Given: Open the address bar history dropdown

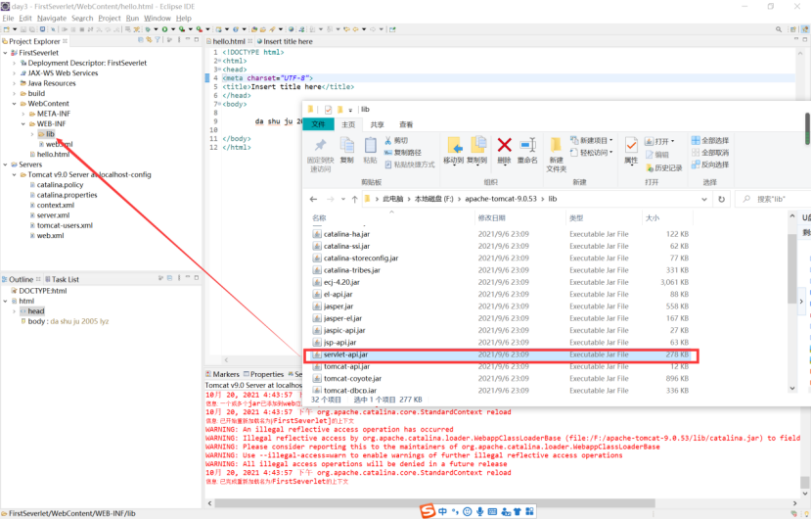Looking at the screenshot, I should pyautogui.click(x=704, y=199).
